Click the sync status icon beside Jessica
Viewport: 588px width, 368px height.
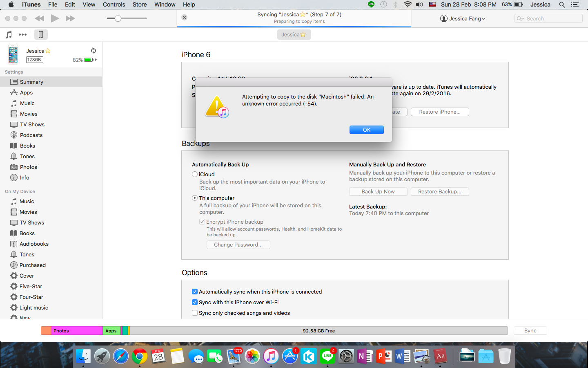point(94,51)
